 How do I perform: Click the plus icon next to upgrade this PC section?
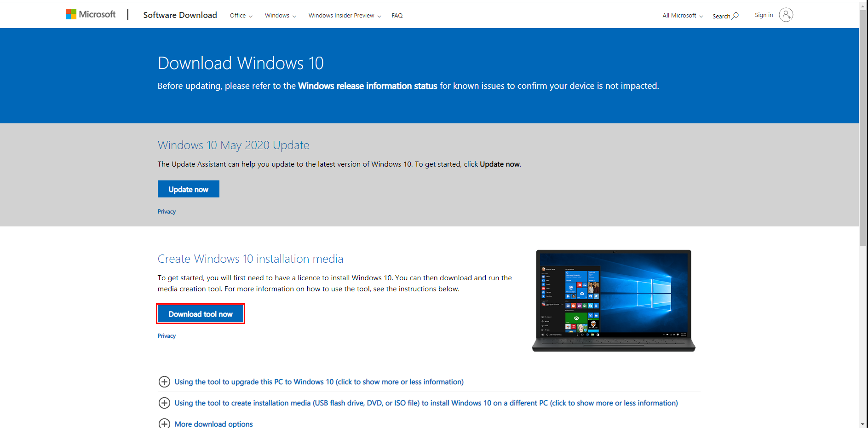coord(164,382)
